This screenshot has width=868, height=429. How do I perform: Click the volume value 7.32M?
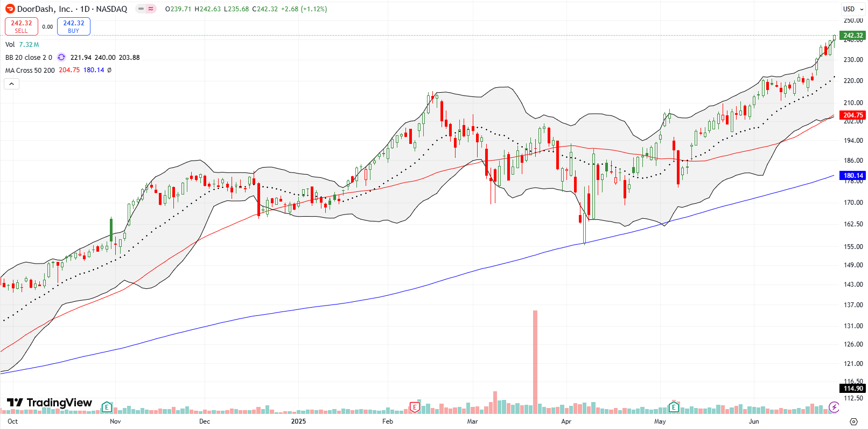click(x=29, y=45)
